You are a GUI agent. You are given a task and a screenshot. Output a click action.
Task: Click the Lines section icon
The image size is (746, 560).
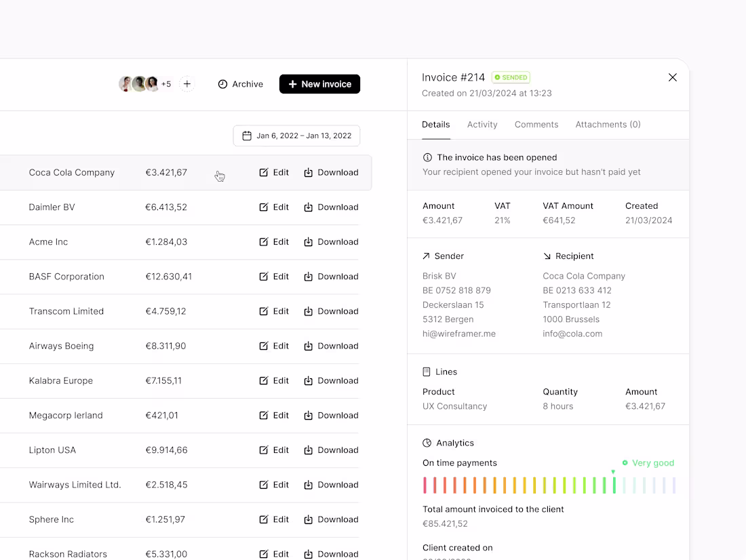(426, 372)
